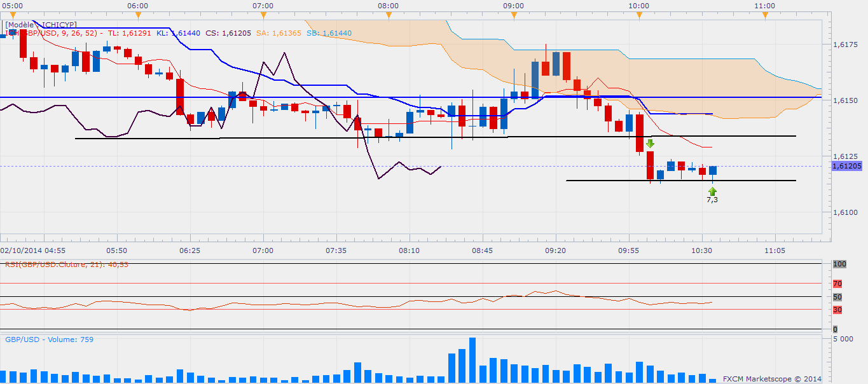Click the 11:05 time axis label
The width and height of the screenshot is (868, 384).
point(775,250)
